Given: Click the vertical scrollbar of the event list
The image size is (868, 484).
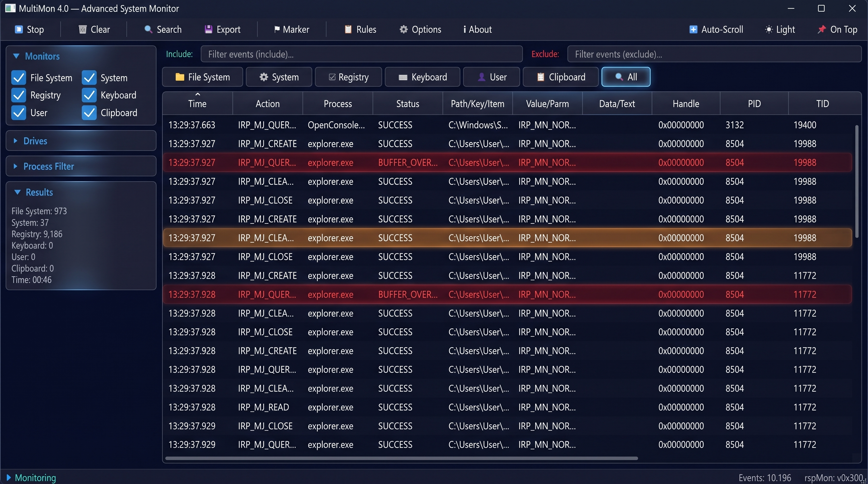Looking at the screenshot, I should 857,181.
